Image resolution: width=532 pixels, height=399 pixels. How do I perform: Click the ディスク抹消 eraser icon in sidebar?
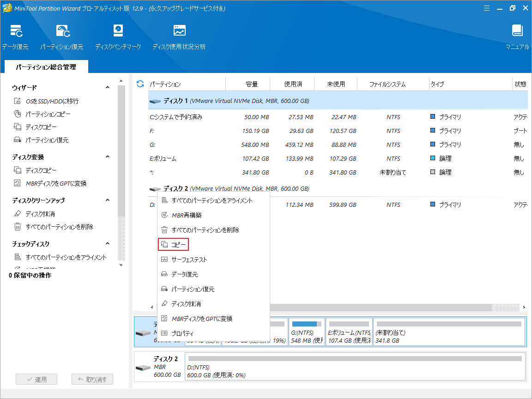(x=17, y=214)
